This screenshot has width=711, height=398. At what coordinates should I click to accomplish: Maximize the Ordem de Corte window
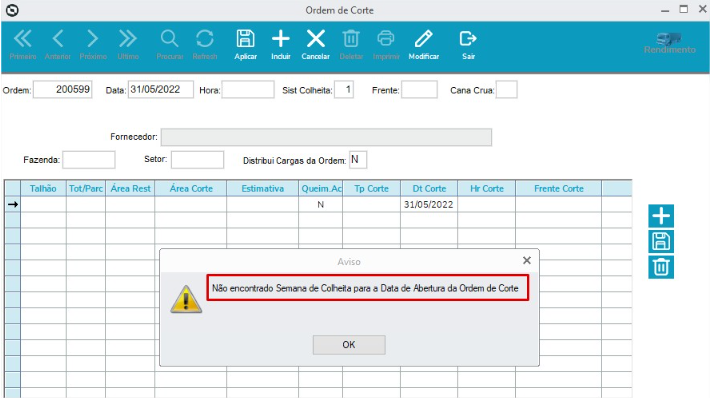point(683,10)
